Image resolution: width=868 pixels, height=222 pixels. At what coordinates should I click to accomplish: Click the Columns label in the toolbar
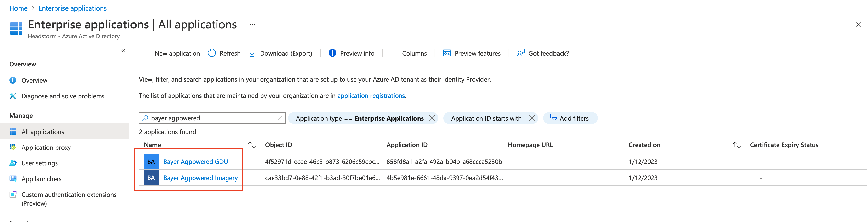click(414, 53)
